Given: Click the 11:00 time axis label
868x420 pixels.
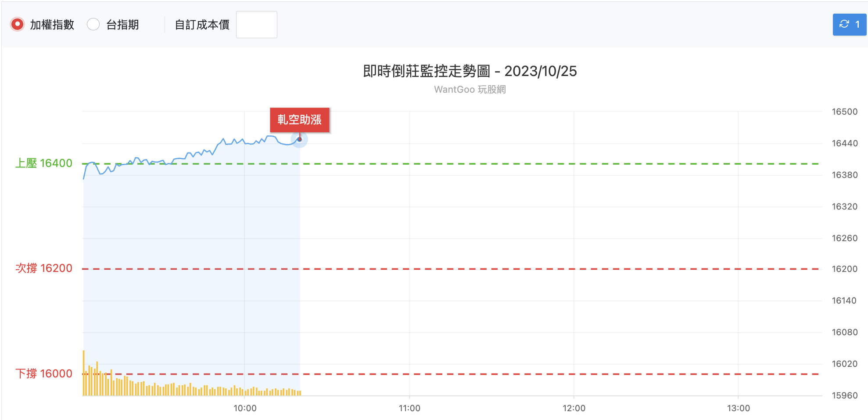Looking at the screenshot, I should point(409,408).
